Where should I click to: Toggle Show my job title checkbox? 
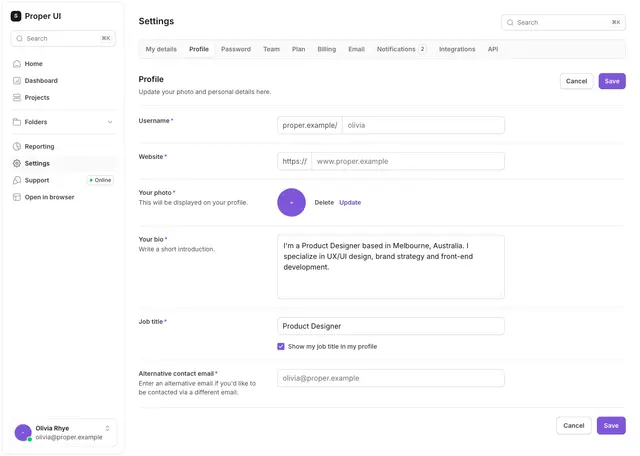click(281, 346)
